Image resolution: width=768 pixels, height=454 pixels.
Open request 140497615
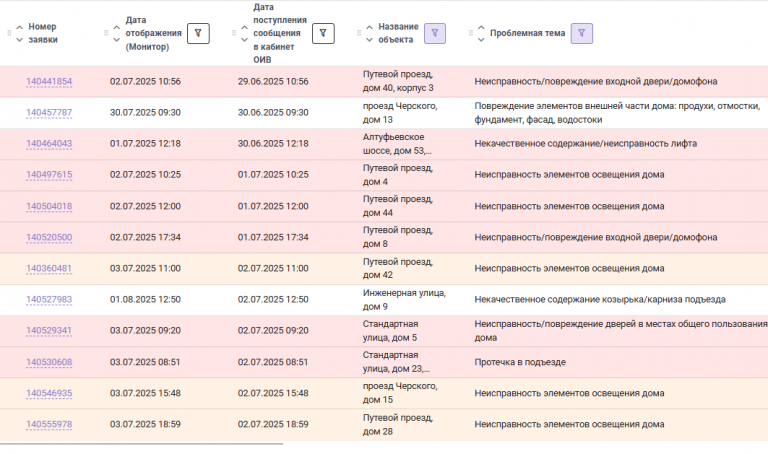pyautogui.click(x=49, y=175)
